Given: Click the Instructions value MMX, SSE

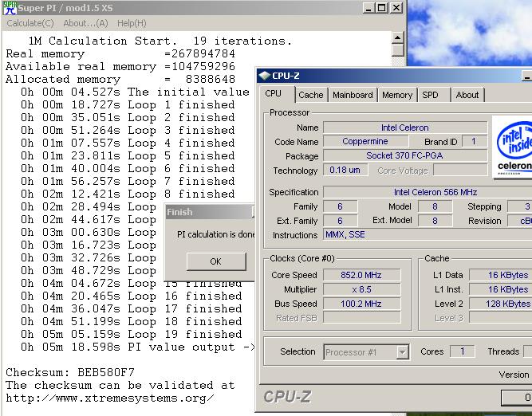Looking at the screenshot, I should point(428,234).
